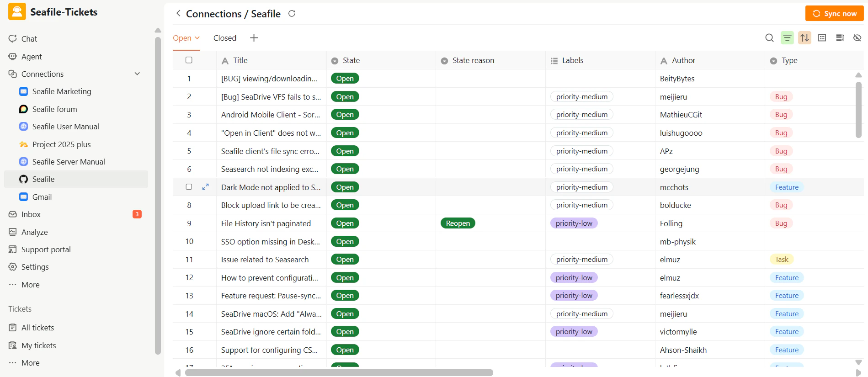The image size is (868, 377).
Task: Click Feature tag in mcchots row
Action: [787, 187]
